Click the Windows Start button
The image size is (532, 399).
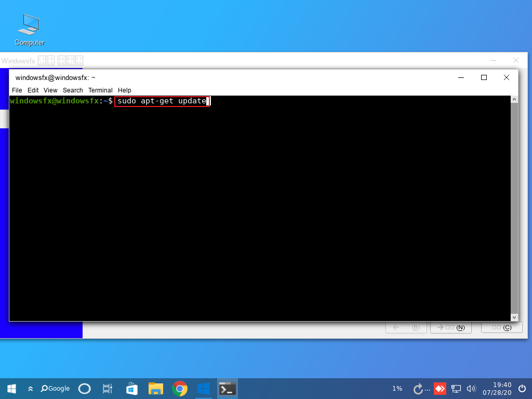coord(11,389)
